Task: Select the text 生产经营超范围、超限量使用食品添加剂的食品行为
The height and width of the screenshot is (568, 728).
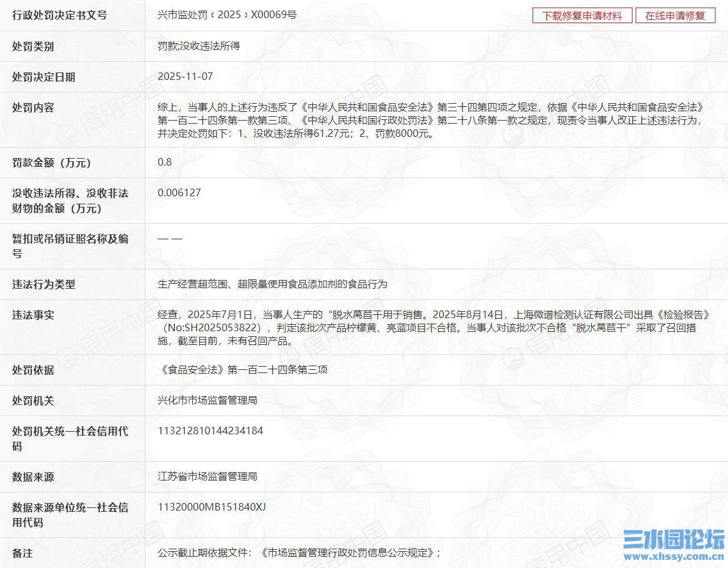Action: (x=273, y=284)
